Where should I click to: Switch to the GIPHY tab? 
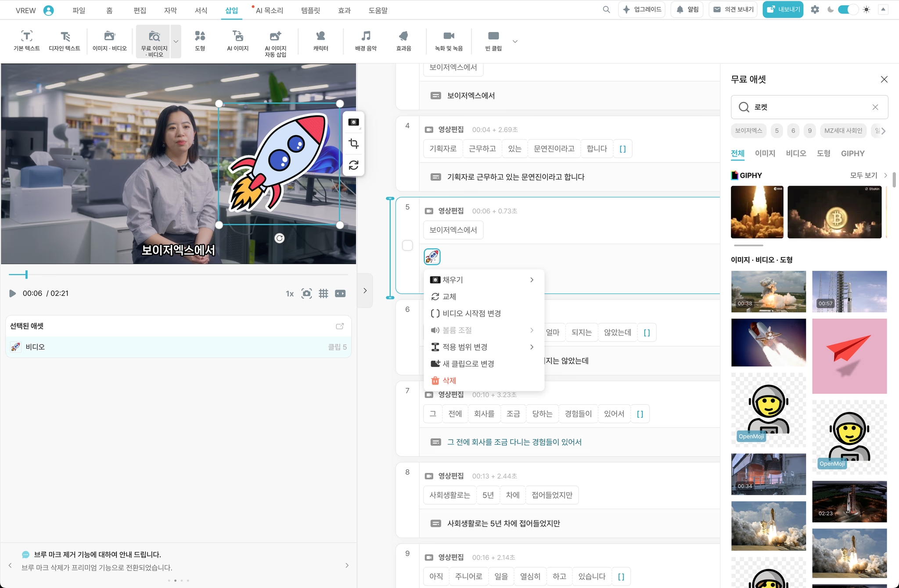tap(852, 154)
